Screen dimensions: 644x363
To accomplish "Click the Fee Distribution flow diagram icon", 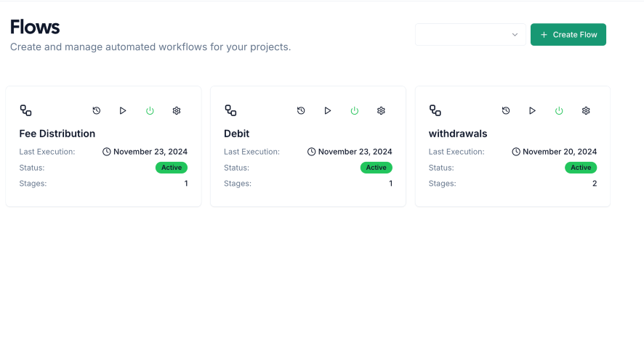I will point(26,110).
